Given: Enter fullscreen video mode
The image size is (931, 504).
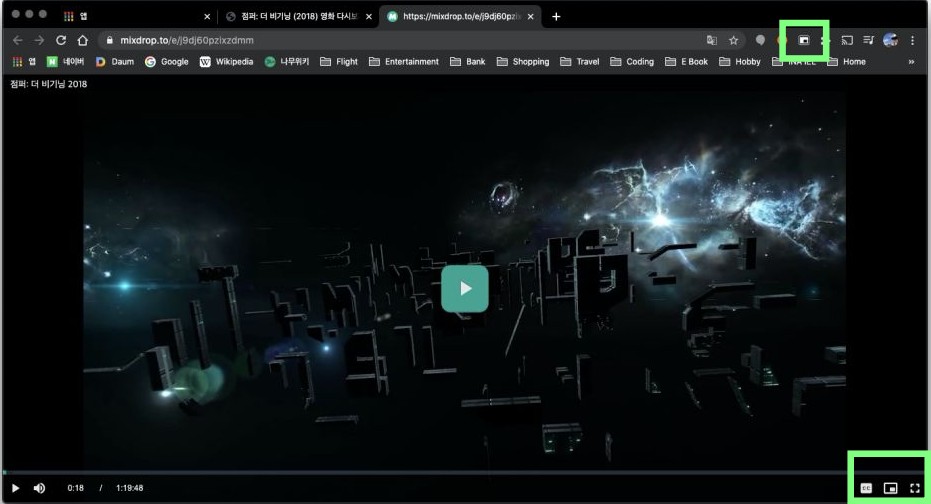Looking at the screenshot, I should click(914, 488).
